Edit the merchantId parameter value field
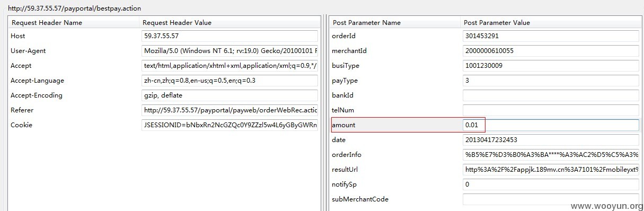The image size is (644, 211). pyautogui.click(x=551, y=51)
